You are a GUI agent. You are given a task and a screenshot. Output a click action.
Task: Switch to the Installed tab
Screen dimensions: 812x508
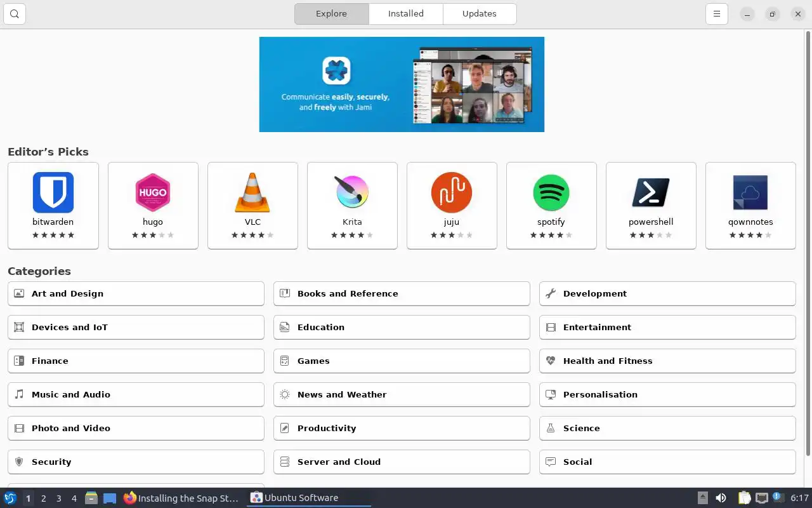point(406,14)
